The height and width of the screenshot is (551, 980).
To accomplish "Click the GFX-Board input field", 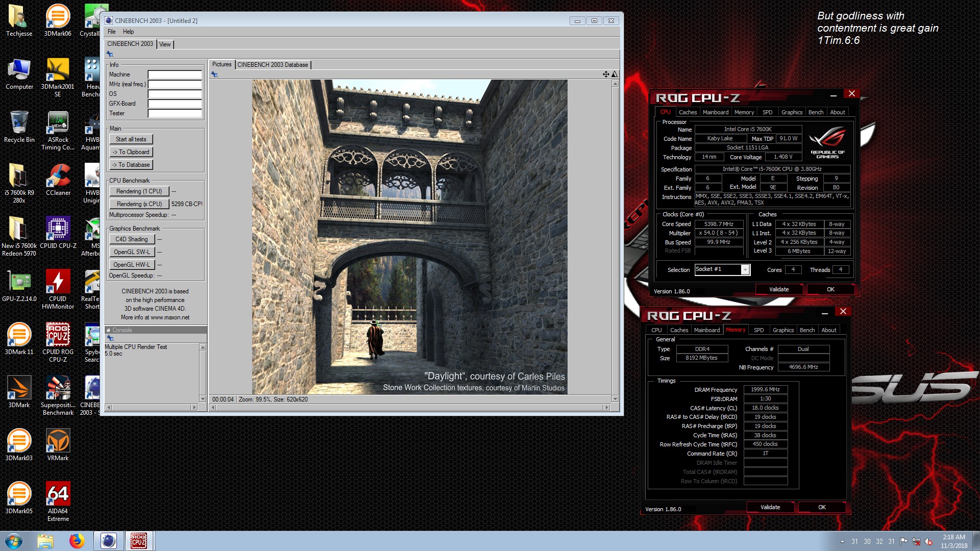I will (175, 104).
